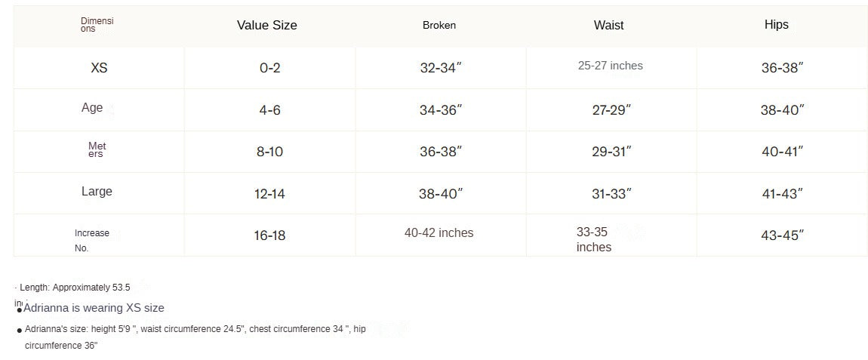This screenshot has width=868, height=360.
Task: Select the Broken column header
Action: click(x=439, y=25)
